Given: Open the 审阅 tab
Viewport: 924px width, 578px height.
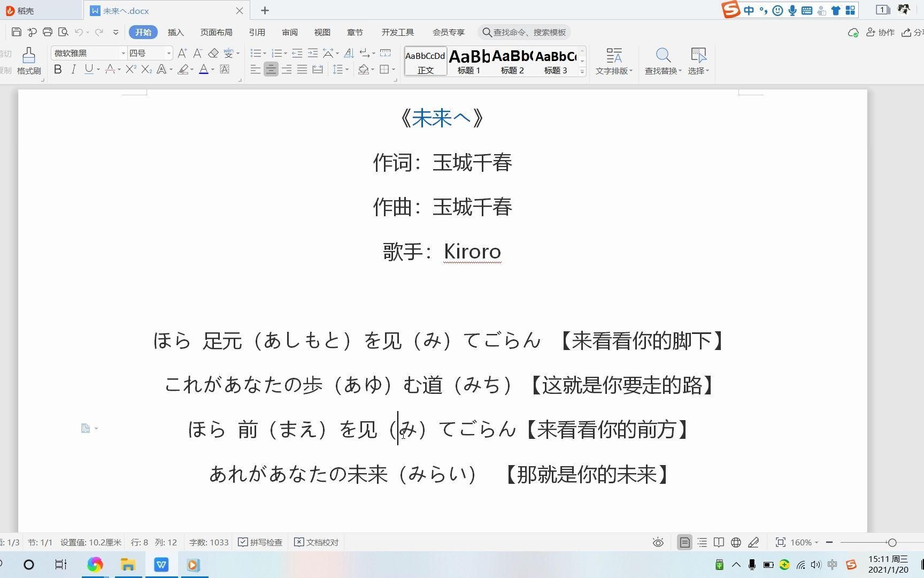Looking at the screenshot, I should point(290,32).
